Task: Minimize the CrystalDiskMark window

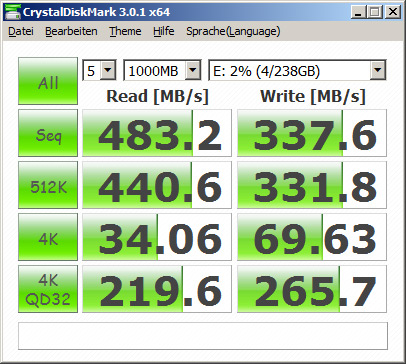Action: [x=359, y=13]
